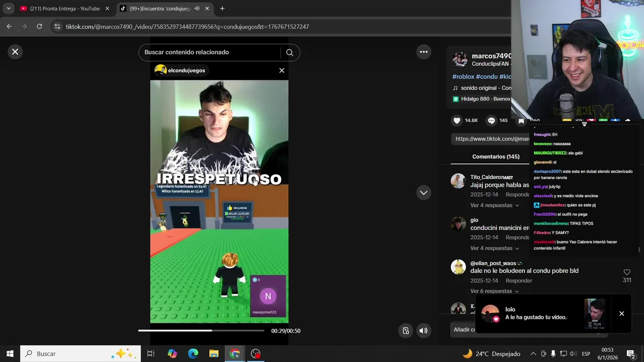The height and width of the screenshot is (362, 644).
Task: Open elcondujuegos profile avatar on video
Action: 160,70
